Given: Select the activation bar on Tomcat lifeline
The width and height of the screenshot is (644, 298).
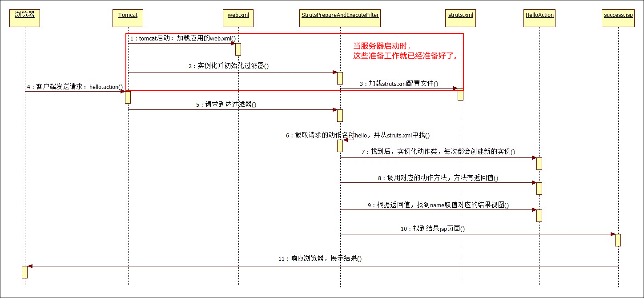Looking at the screenshot, I should tap(128, 97).
